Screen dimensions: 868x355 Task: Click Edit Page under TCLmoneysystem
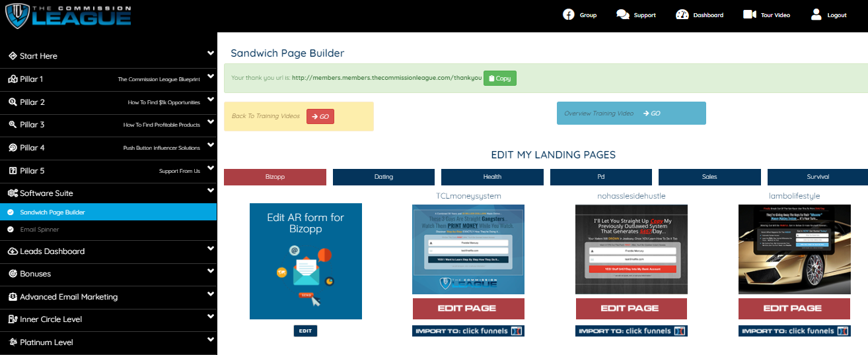click(x=468, y=308)
